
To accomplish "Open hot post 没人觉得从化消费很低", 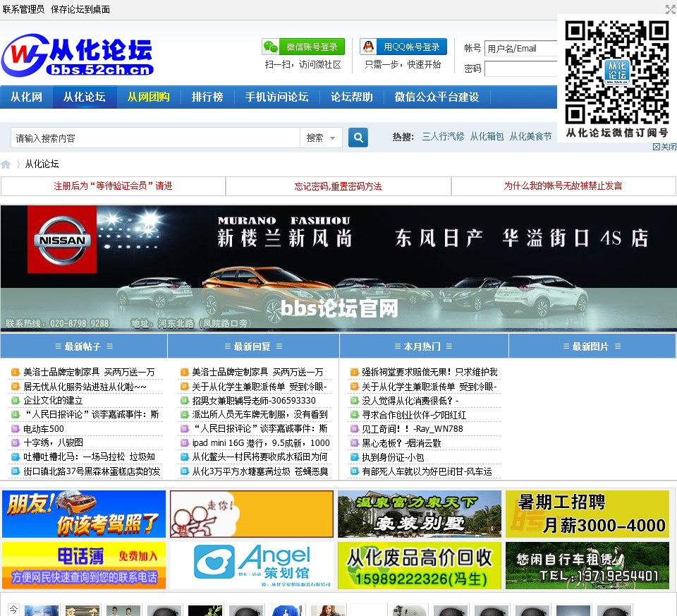I will coord(410,401).
